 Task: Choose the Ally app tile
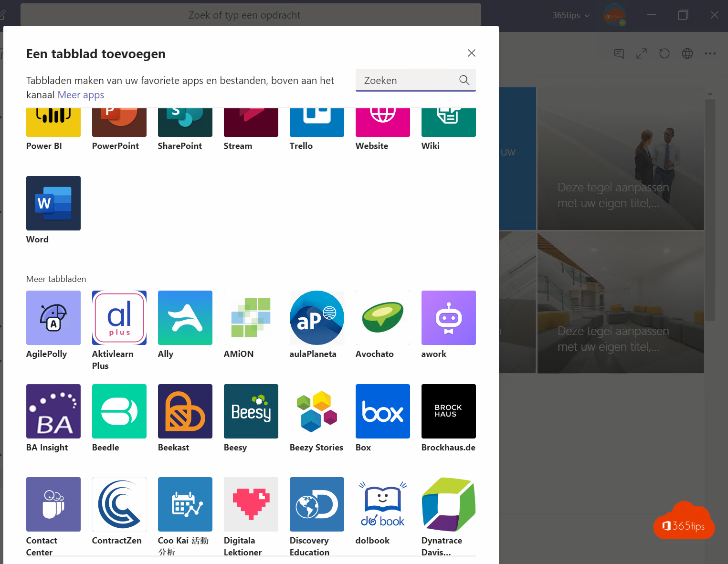click(x=185, y=318)
